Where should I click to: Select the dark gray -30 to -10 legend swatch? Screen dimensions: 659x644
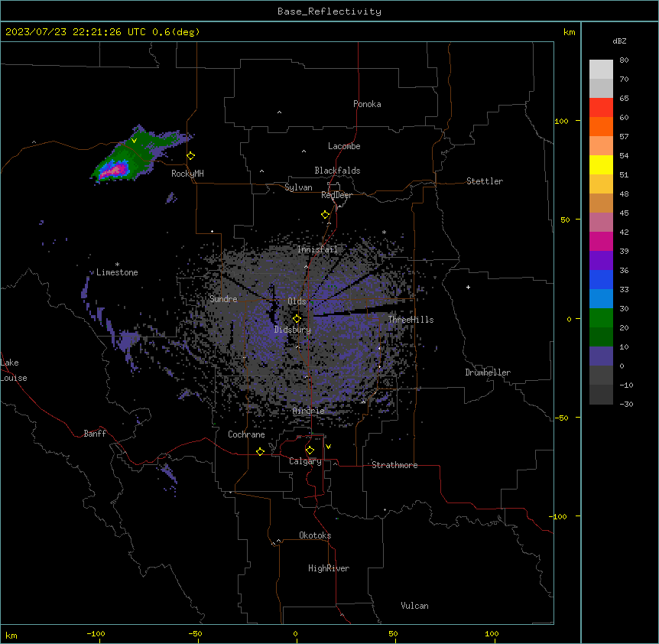coord(601,395)
